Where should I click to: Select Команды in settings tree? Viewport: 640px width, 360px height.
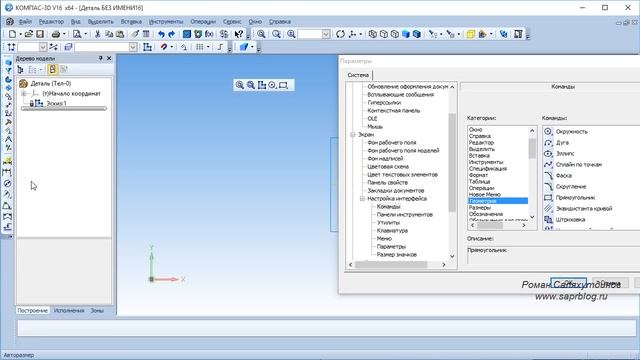[x=389, y=207]
